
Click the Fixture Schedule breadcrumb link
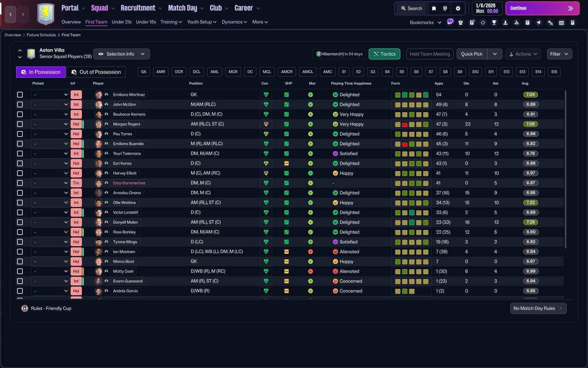[41, 35]
